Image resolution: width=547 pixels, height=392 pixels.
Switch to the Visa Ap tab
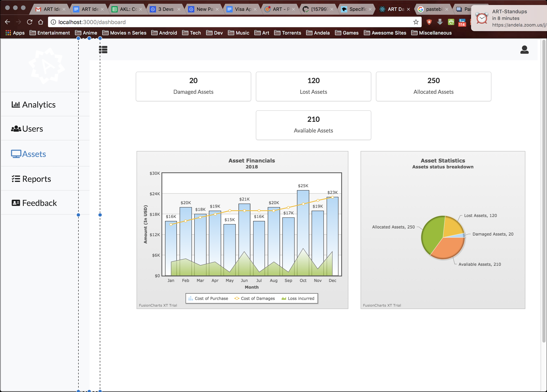click(242, 9)
